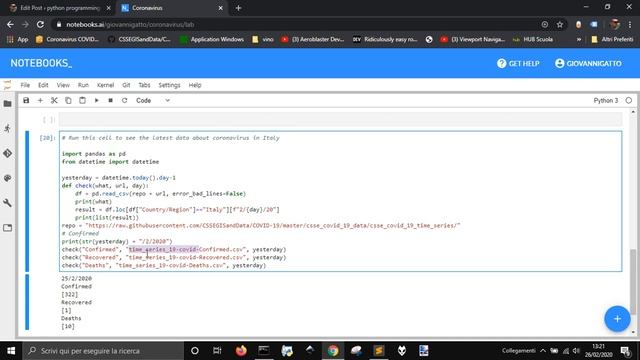This screenshot has width=640, height=360.
Task: Open running terminals and kernels sidebar icon
Action: tap(7, 129)
